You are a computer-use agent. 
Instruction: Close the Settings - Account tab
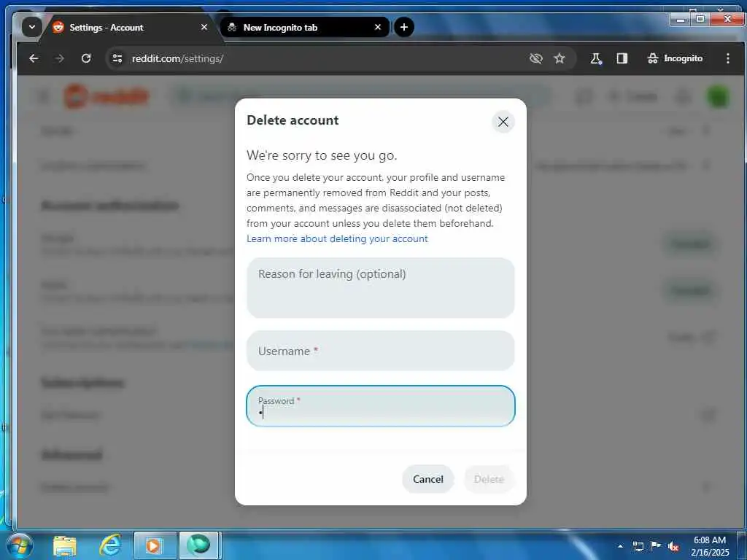(204, 27)
